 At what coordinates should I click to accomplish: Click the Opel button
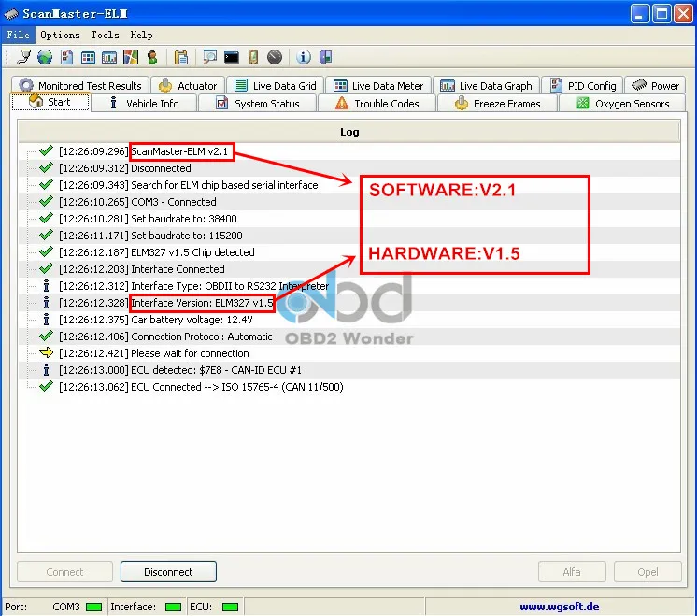pos(647,572)
